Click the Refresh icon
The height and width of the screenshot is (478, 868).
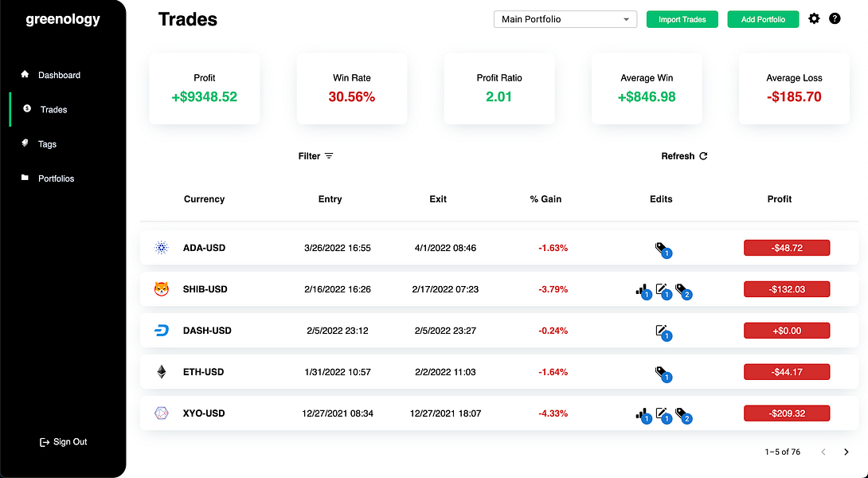(704, 156)
